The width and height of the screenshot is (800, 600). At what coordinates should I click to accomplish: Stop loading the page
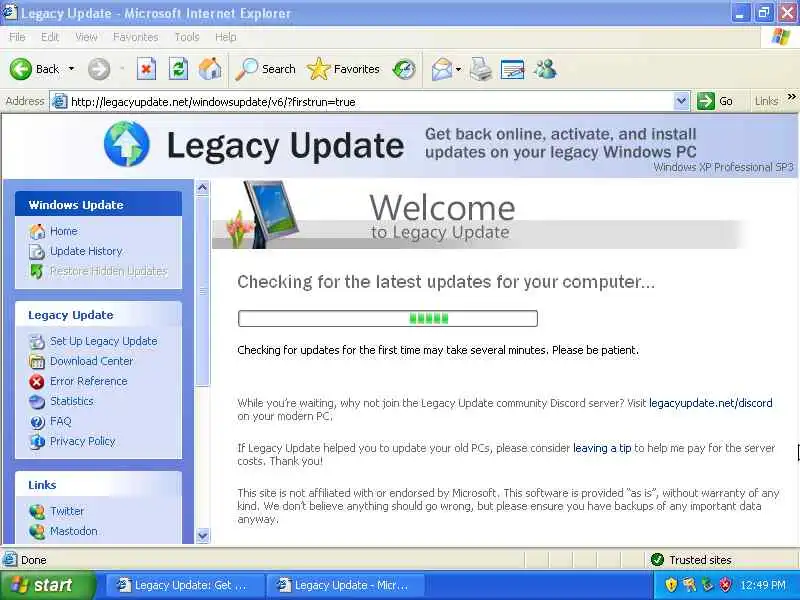click(146, 69)
